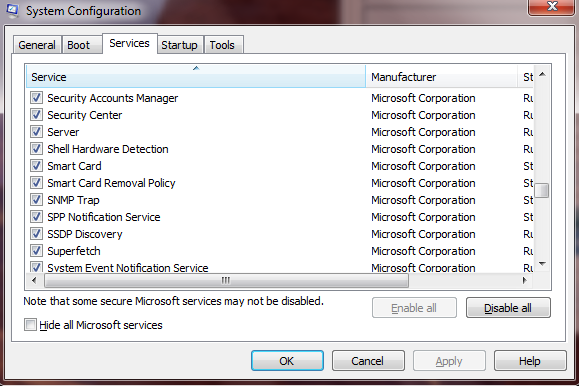Image resolution: width=579 pixels, height=386 pixels.
Task: Close the System Configuration window
Action: click(552, 7)
